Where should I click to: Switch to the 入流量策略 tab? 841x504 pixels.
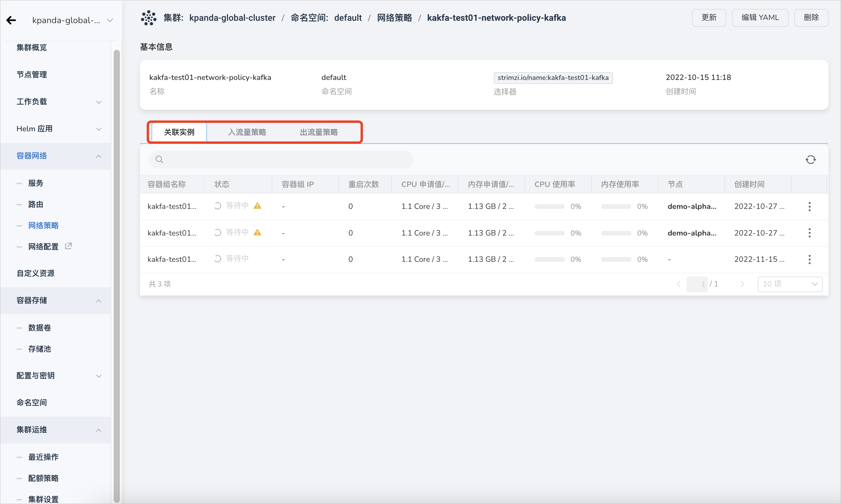[247, 132]
